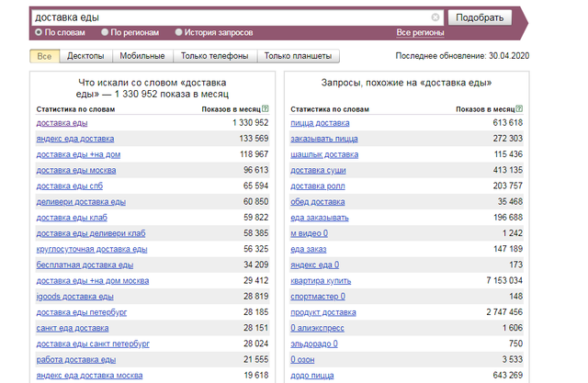
Task: Open the '0 алиэкспресс' similar query
Action: pyautogui.click(x=317, y=328)
